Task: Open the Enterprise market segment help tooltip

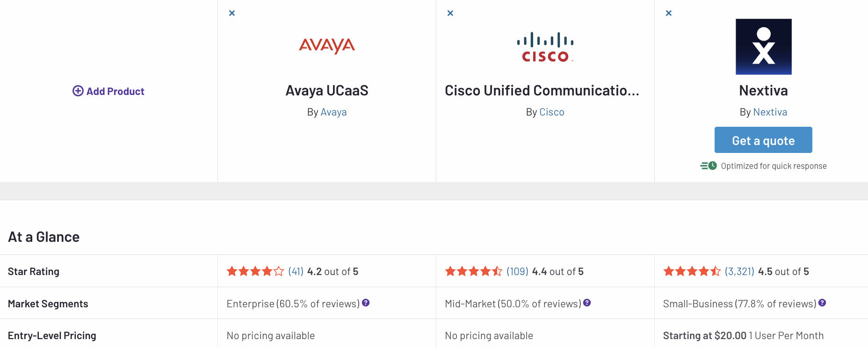Action: (x=365, y=303)
